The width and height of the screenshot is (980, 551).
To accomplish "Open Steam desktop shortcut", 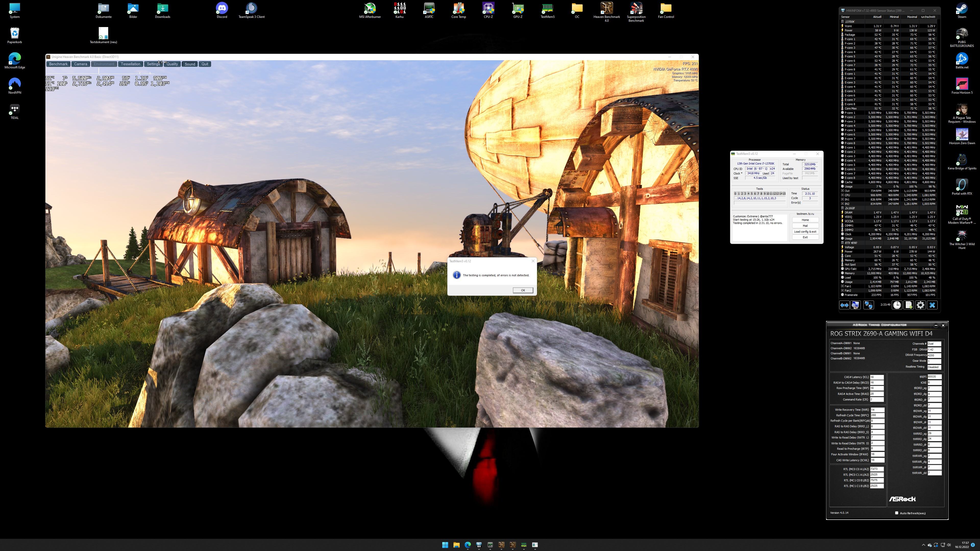I will [x=962, y=10].
